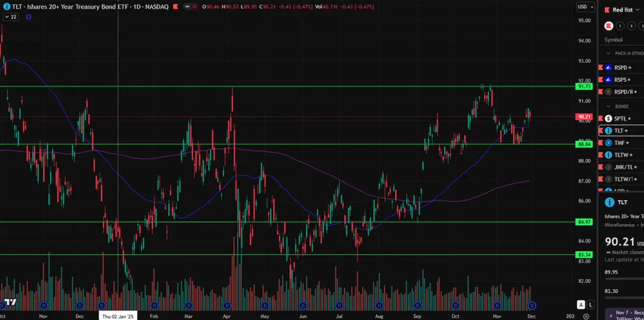Image resolution: width=644 pixels, height=320 pixels.
Task: Click the 91.73 green price level label
Action: tap(584, 87)
